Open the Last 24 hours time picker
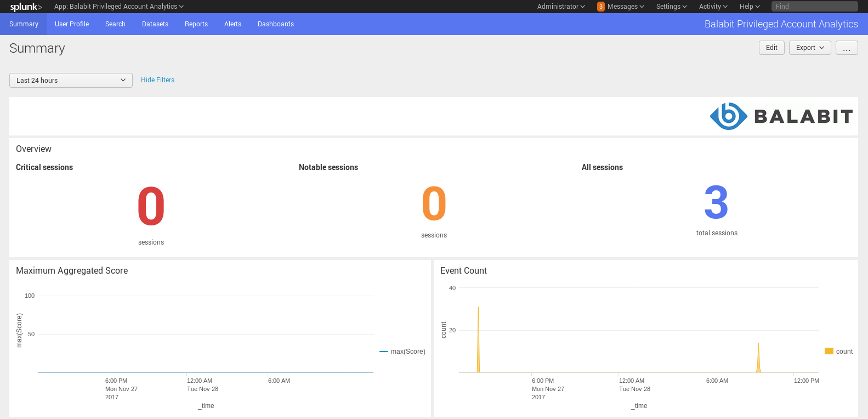 71,80
